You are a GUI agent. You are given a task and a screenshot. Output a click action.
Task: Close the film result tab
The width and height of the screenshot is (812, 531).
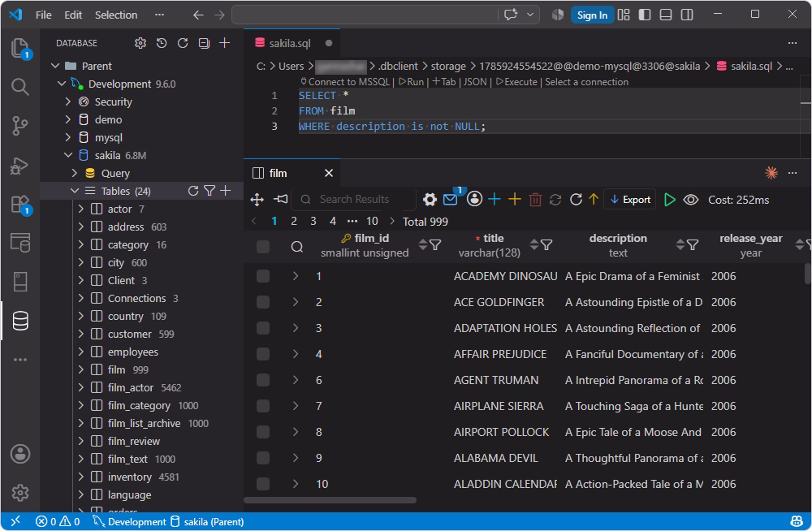click(328, 173)
